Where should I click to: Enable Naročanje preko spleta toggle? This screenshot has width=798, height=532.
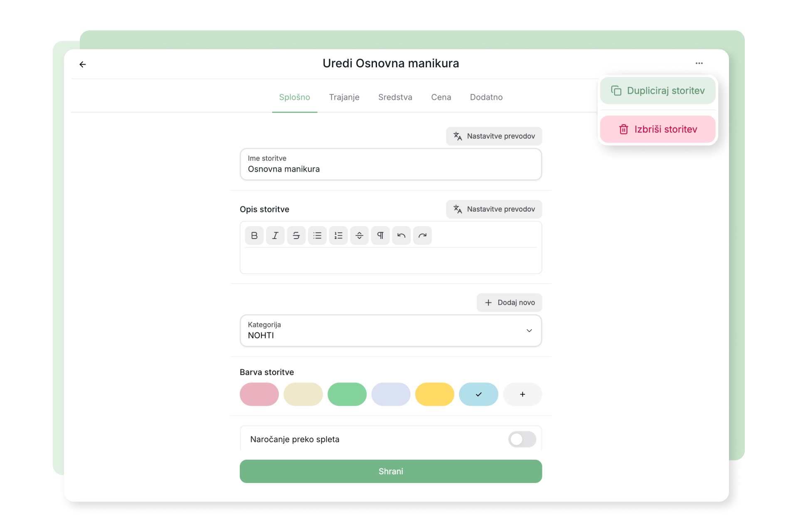click(x=522, y=439)
